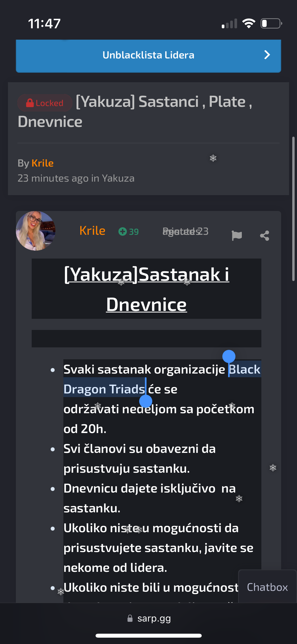
Task: Tap the [Yakuza]Sastanak i Dnevnice heading
Action: tap(147, 289)
